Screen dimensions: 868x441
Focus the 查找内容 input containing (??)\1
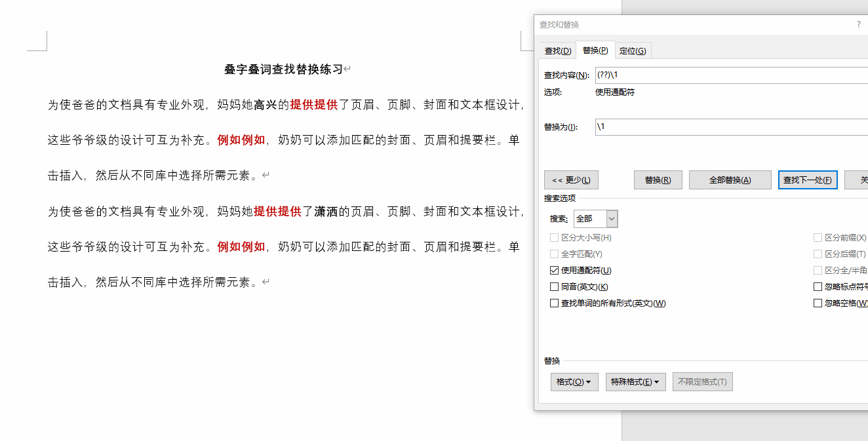[x=732, y=75]
